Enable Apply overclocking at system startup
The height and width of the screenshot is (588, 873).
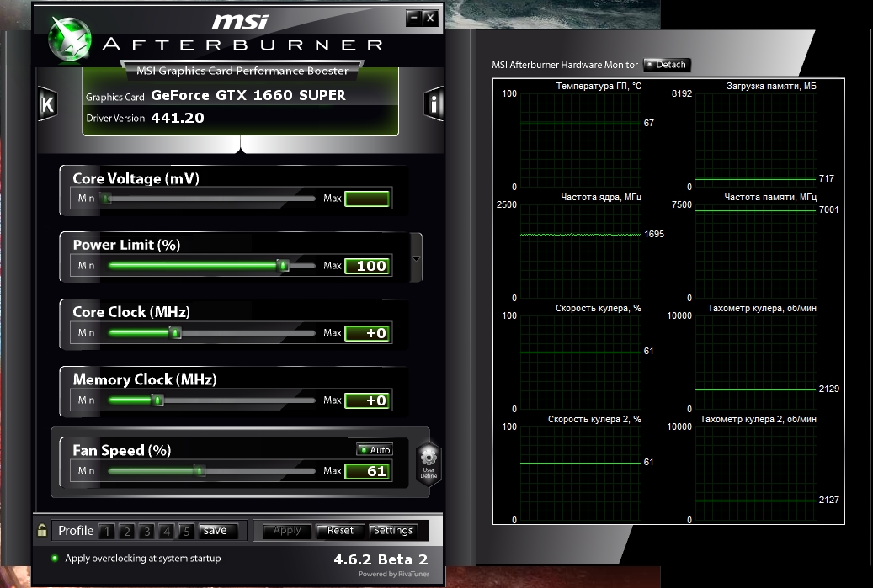[56, 559]
